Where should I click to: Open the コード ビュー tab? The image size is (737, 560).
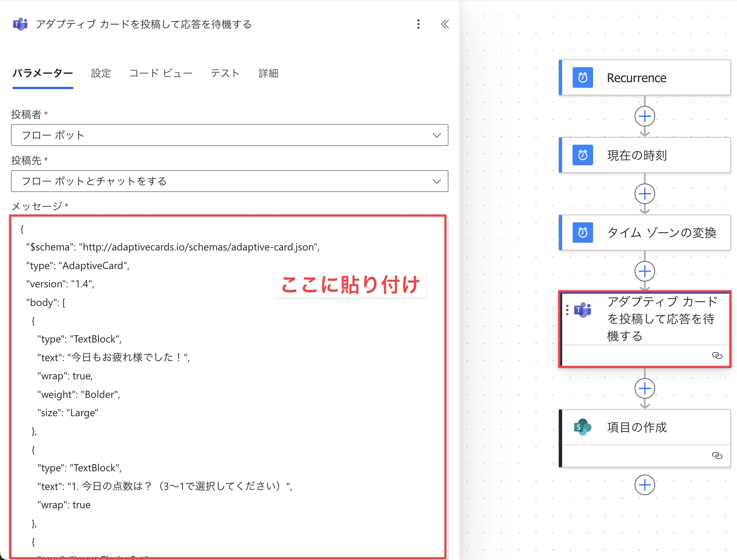coord(161,73)
